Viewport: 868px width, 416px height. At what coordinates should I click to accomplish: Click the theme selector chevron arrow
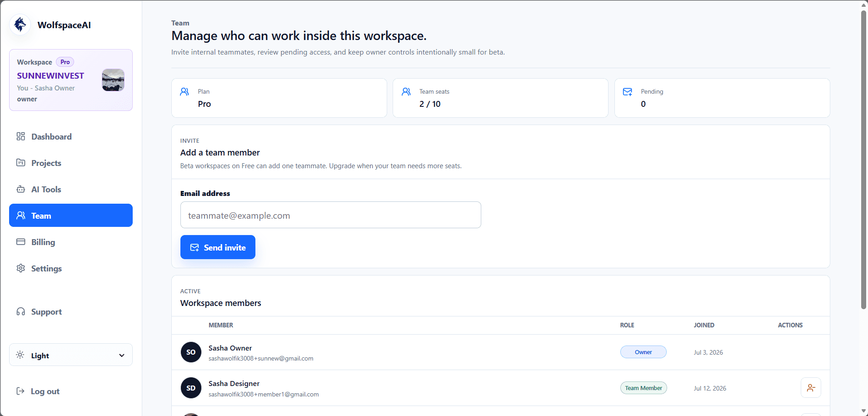coord(122,356)
